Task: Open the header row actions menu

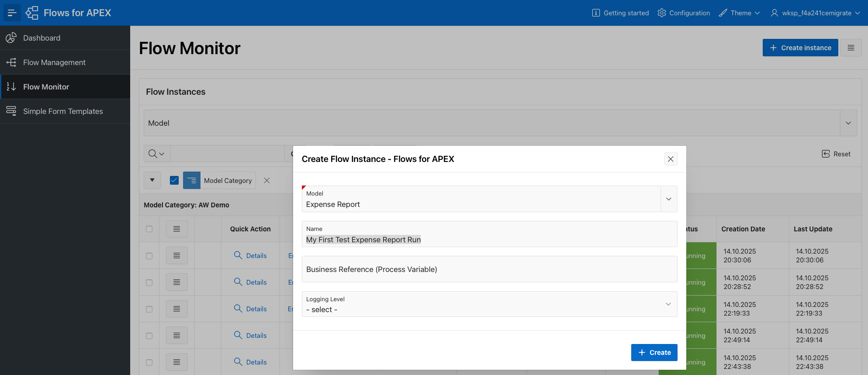Action: pyautogui.click(x=177, y=229)
